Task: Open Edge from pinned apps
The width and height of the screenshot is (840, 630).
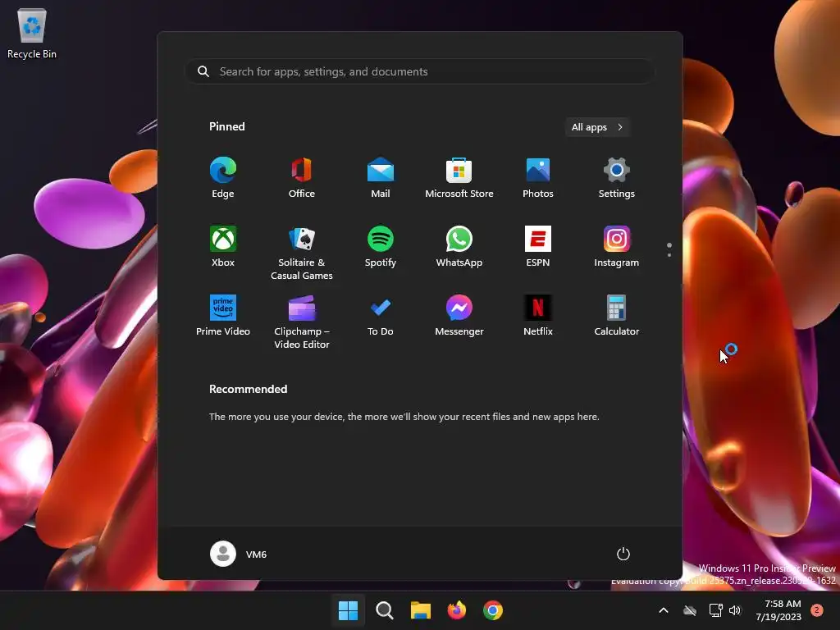Action: [223, 178]
